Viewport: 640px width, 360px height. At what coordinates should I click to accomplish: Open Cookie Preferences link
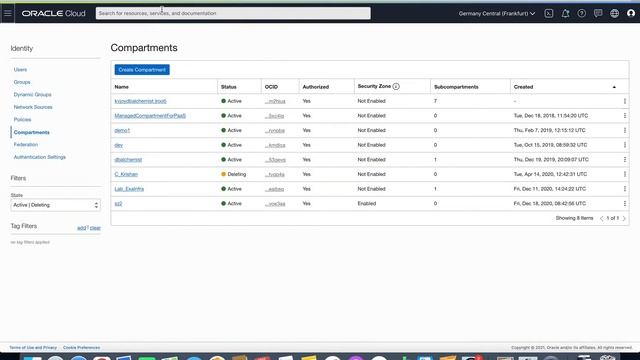pos(82,347)
